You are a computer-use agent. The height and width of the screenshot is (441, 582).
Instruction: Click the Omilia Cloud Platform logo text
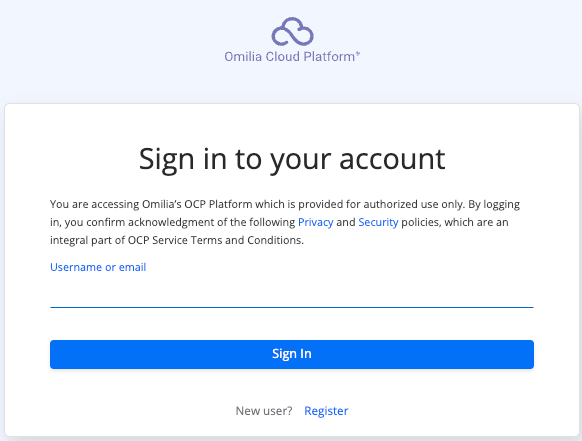point(290,56)
